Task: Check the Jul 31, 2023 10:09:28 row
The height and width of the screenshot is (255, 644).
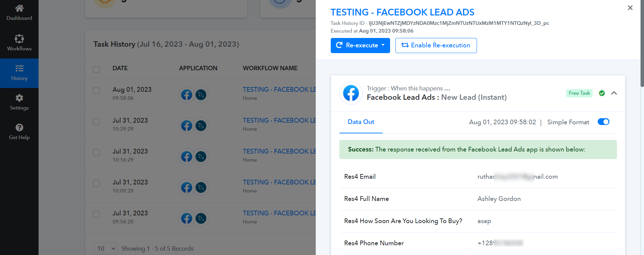Action: (x=96, y=183)
